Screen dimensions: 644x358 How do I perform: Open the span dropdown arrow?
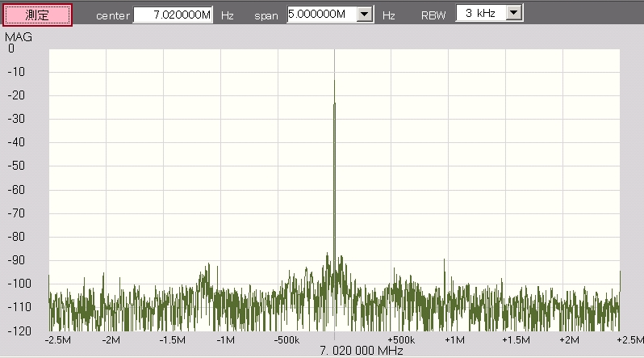click(365, 15)
